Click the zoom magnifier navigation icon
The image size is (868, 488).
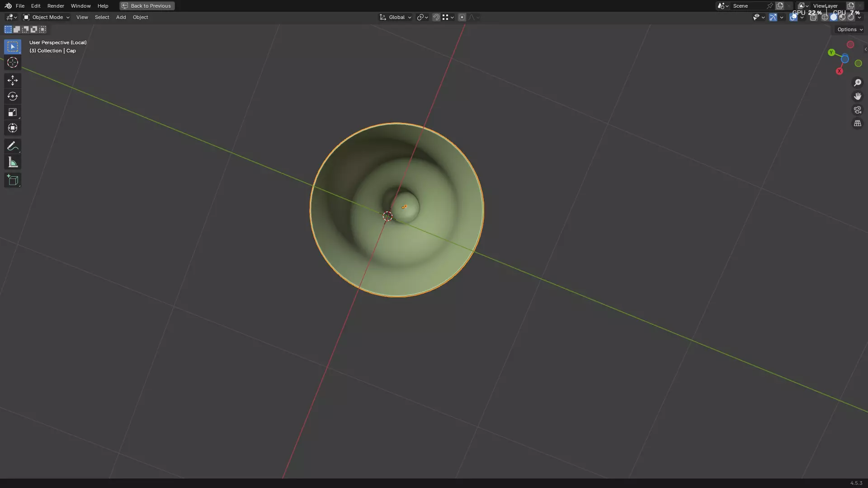click(857, 83)
